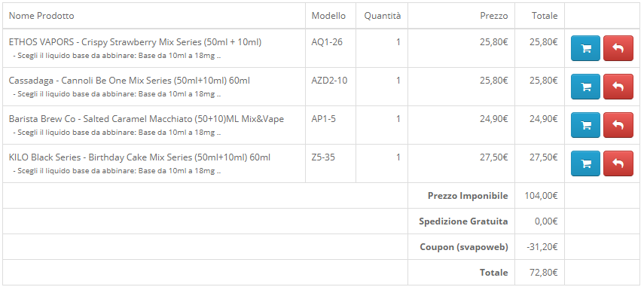644x290 pixels.
Task: Return the Barista Brew Co Salted Caramel item
Action: point(618,125)
